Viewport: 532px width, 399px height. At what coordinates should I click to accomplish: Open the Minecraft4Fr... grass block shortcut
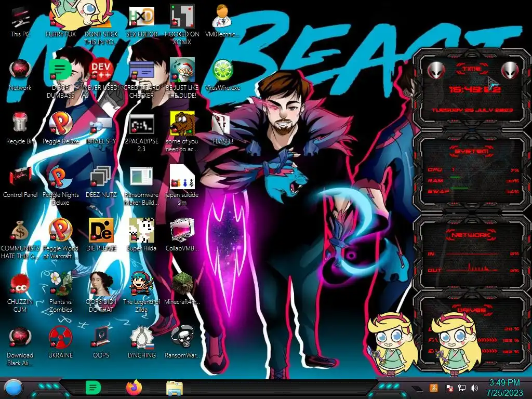pos(182,289)
